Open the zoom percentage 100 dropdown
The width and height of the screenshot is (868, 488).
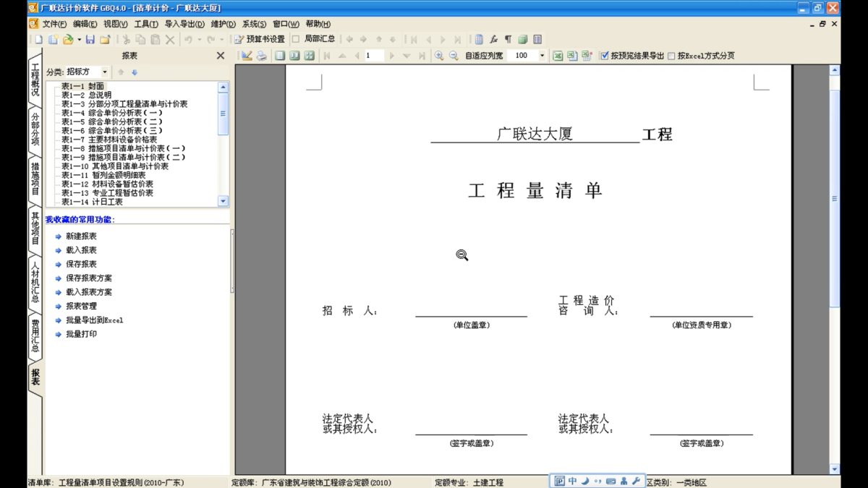pyautogui.click(x=542, y=56)
